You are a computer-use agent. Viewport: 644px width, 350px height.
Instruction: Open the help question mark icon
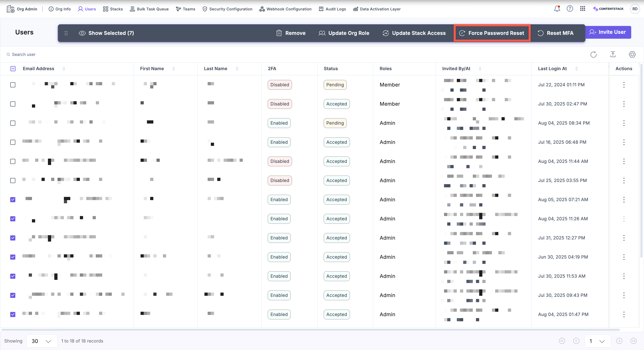tap(570, 9)
